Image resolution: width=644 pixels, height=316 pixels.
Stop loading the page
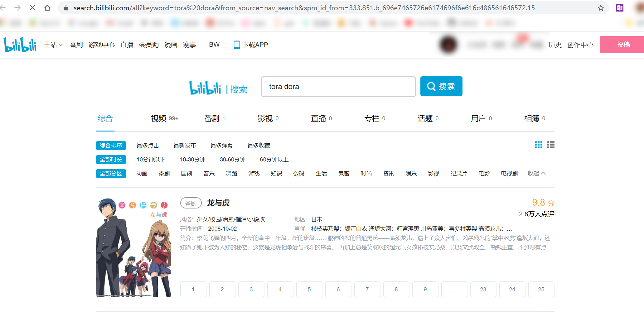point(32,8)
